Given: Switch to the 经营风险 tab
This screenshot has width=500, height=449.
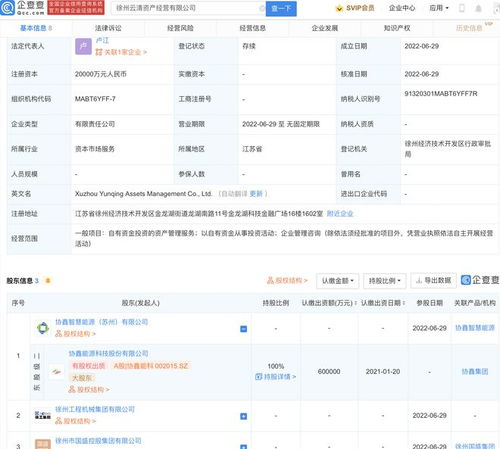Looking at the screenshot, I should click(x=180, y=28).
